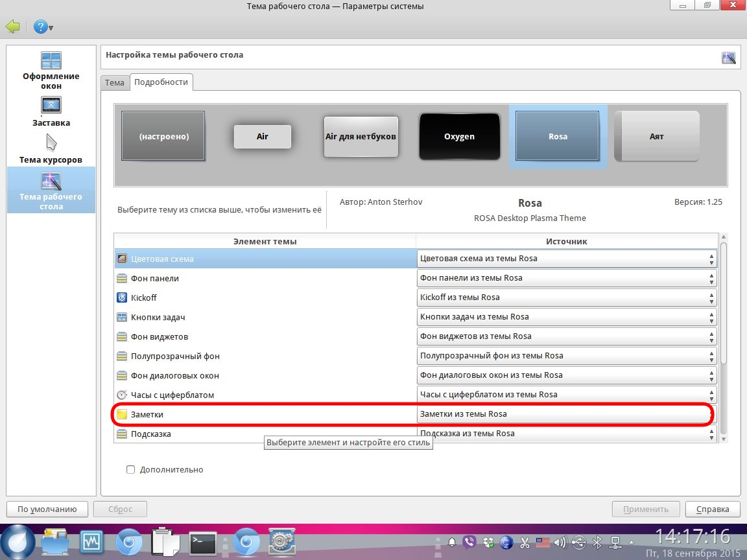Open the Оформление окон section
This screenshot has width=747, height=560.
(51, 71)
